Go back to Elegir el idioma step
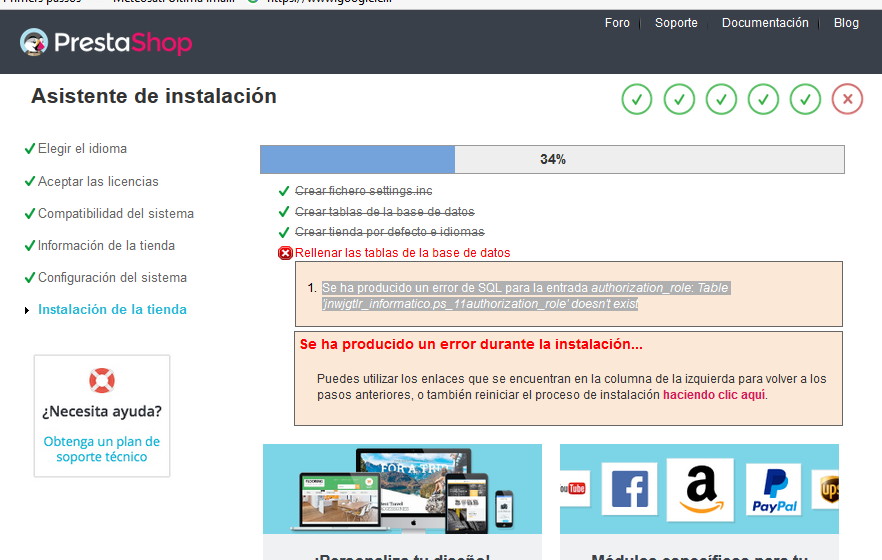 click(82, 149)
